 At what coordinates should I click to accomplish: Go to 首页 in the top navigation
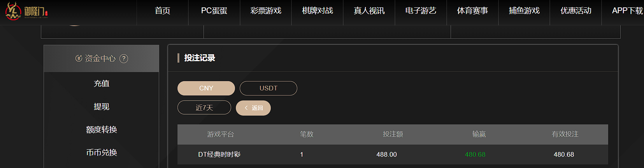(162, 11)
